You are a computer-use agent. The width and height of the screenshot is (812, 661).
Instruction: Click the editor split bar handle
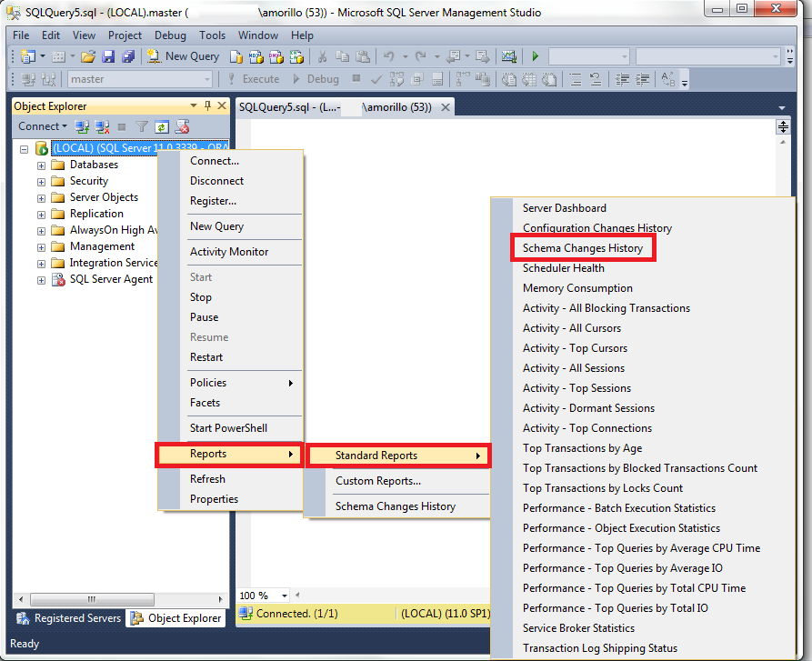pyautogui.click(x=783, y=126)
